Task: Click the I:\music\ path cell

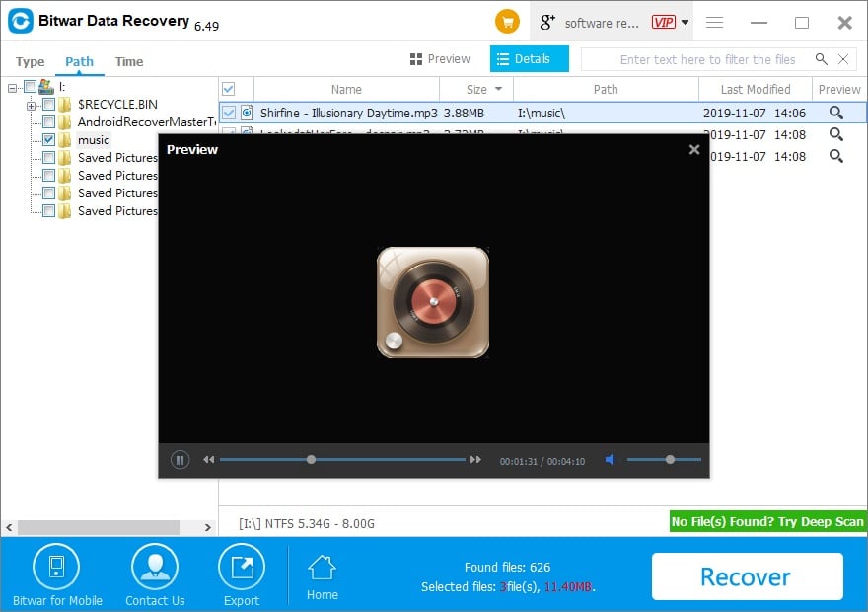Action: pyautogui.click(x=542, y=113)
